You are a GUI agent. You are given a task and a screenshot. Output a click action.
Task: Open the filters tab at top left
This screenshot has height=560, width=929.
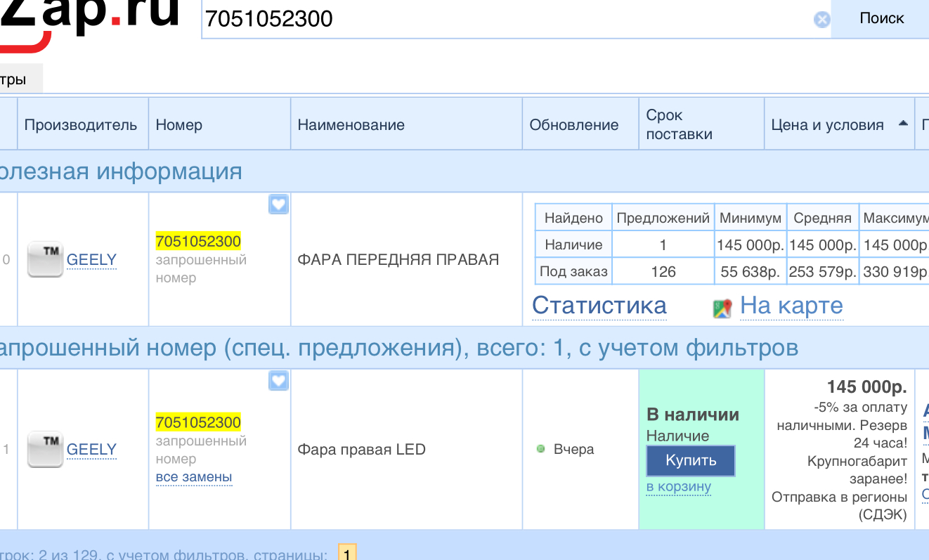point(20,79)
